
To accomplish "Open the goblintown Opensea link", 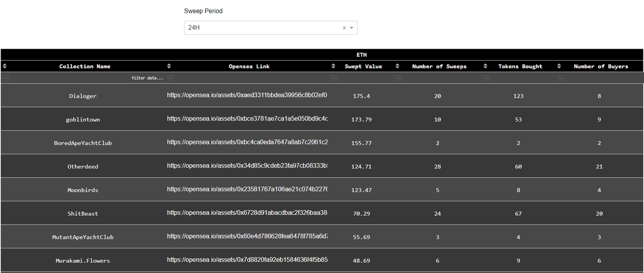I will (247, 119).
